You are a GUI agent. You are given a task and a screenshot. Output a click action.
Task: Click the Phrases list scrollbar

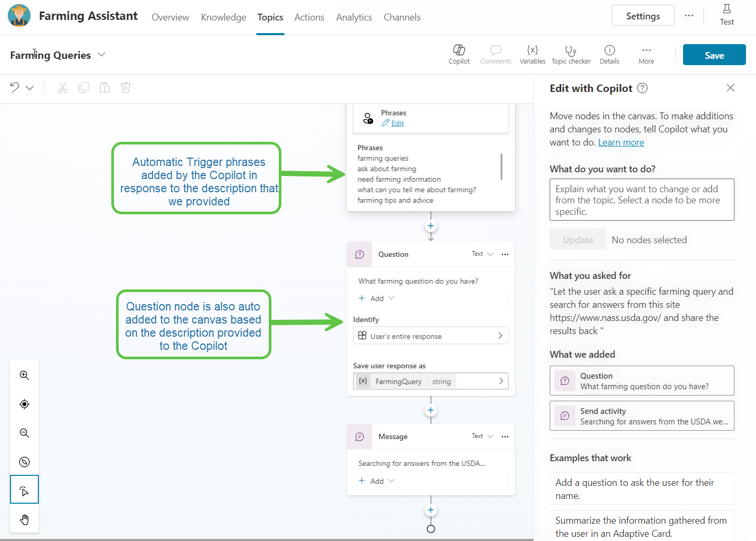coord(501,167)
